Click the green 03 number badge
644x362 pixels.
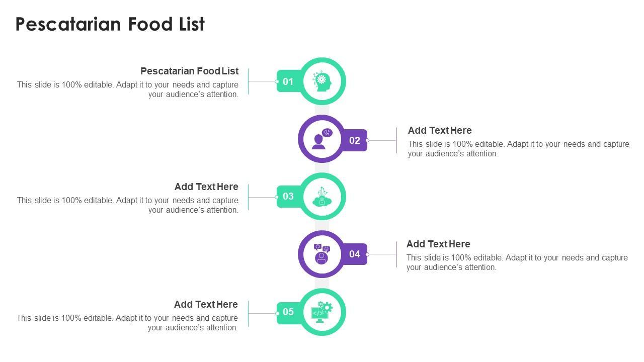[288, 196]
